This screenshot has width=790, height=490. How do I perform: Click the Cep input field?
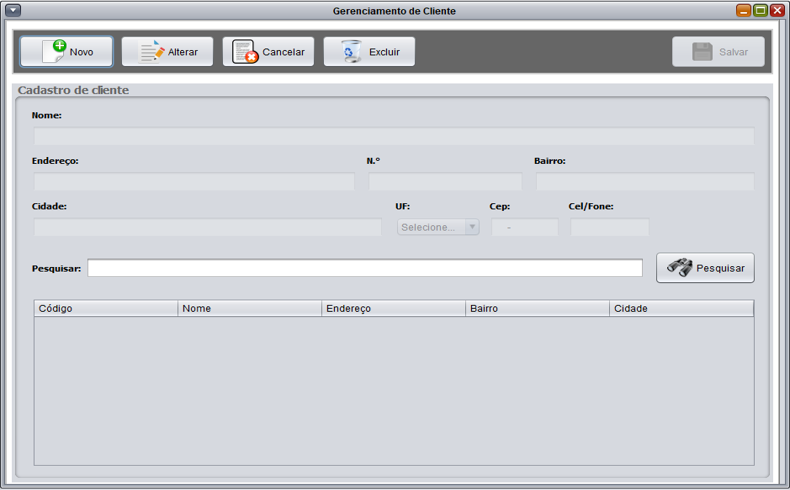[x=524, y=228]
